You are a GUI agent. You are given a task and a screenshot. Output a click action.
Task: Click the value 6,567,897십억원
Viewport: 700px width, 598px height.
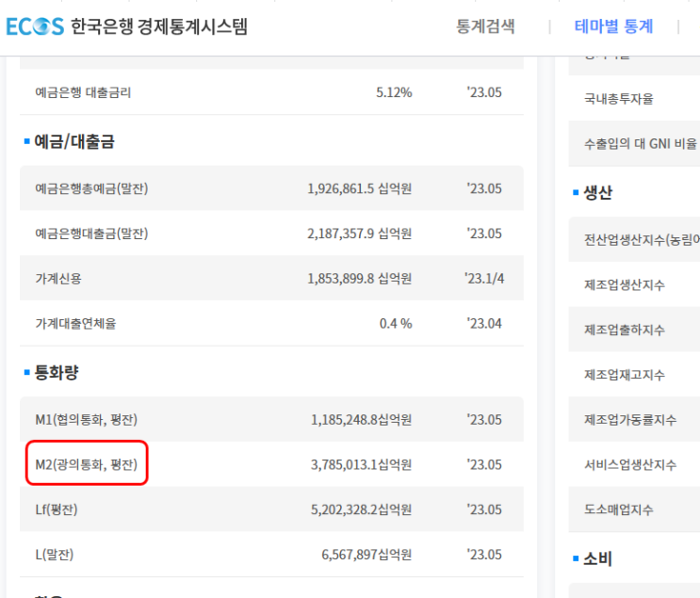point(366,555)
